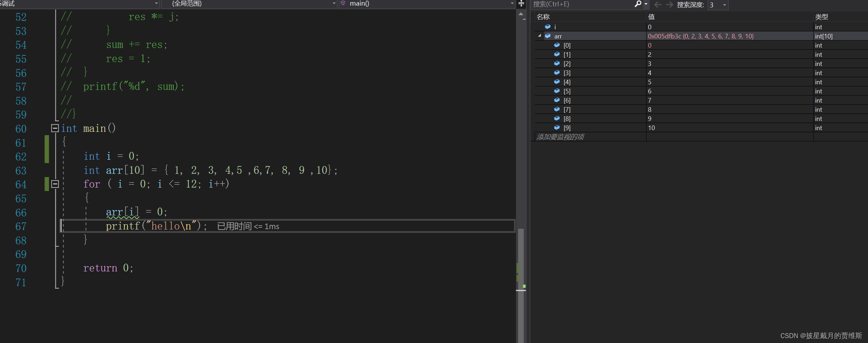Select the [7] row name in watch

click(x=567, y=109)
